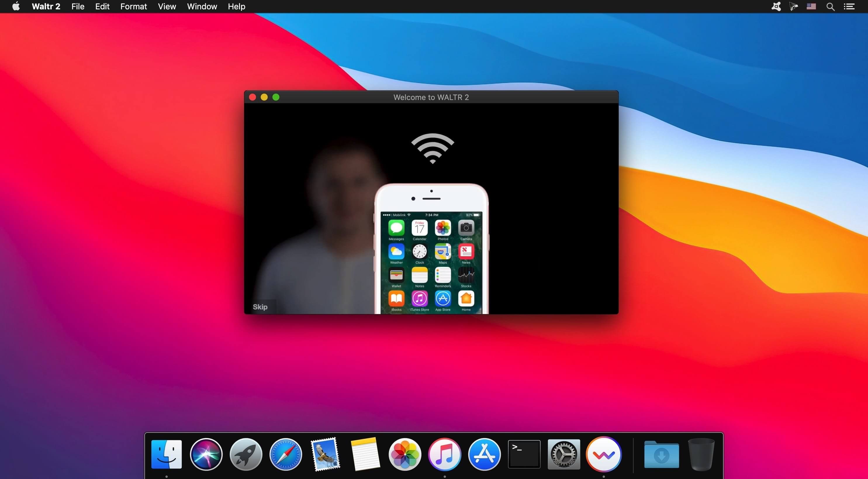Image resolution: width=868 pixels, height=479 pixels.
Task: Click the WALTR 2 icon in Dock
Action: coord(604,454)
